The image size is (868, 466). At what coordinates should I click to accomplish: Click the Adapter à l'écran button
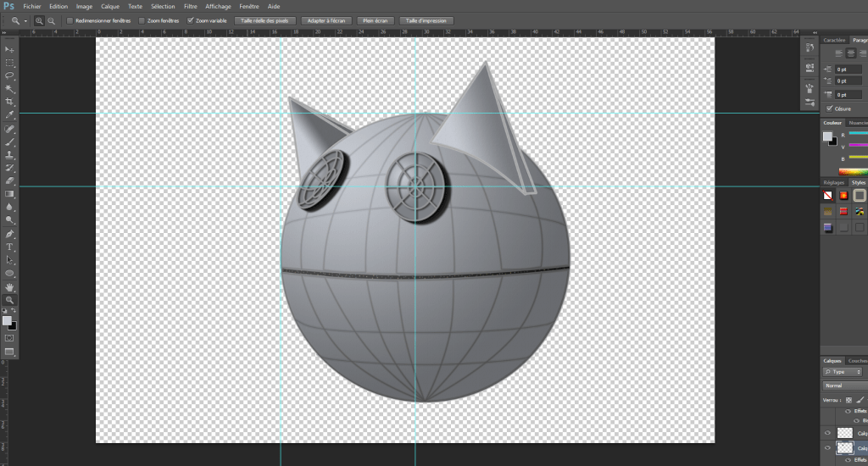pos(325,20)
